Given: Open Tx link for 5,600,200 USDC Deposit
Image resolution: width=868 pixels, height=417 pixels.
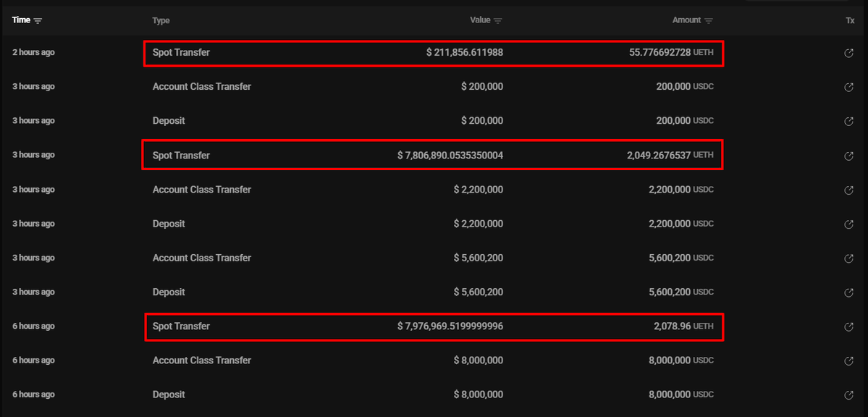Looking at the screenshot, I should pos(849,292).
